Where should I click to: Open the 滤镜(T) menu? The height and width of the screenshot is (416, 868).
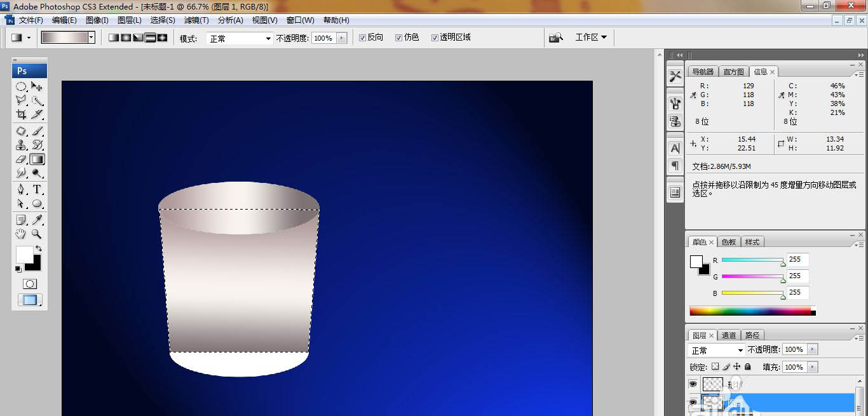tap(196, 20)
